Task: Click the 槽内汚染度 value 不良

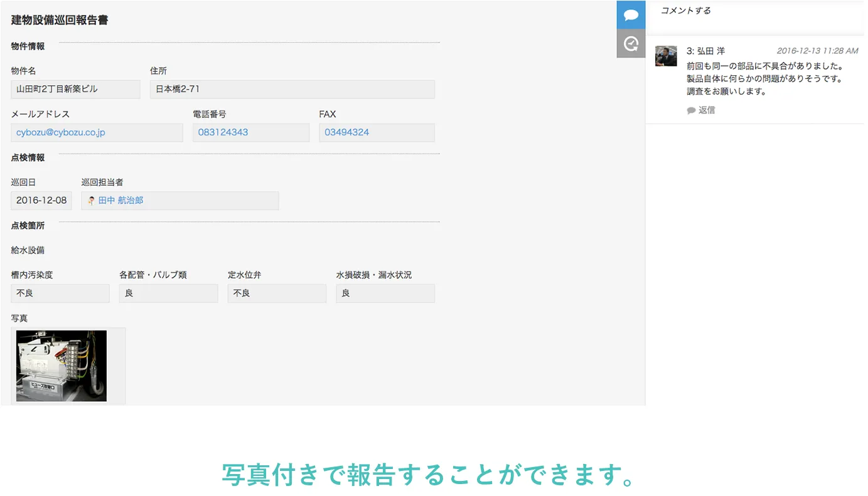Action: [x=60, y=293]
